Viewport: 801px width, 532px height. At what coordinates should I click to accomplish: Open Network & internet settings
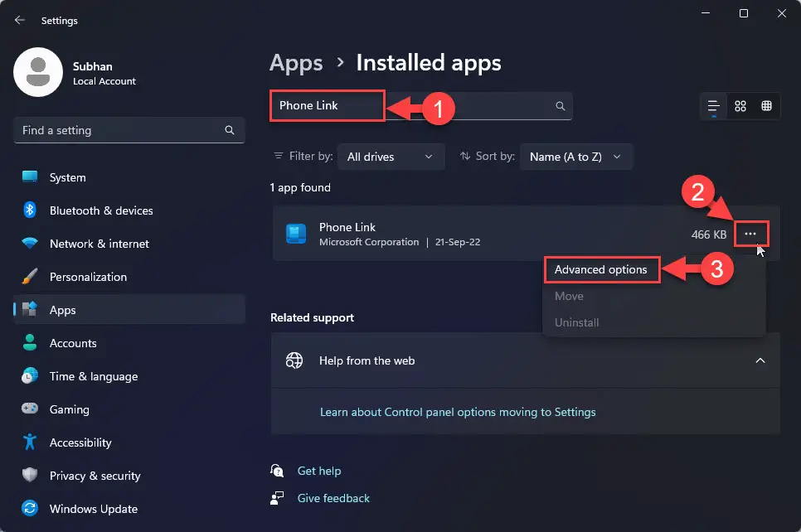129,244
